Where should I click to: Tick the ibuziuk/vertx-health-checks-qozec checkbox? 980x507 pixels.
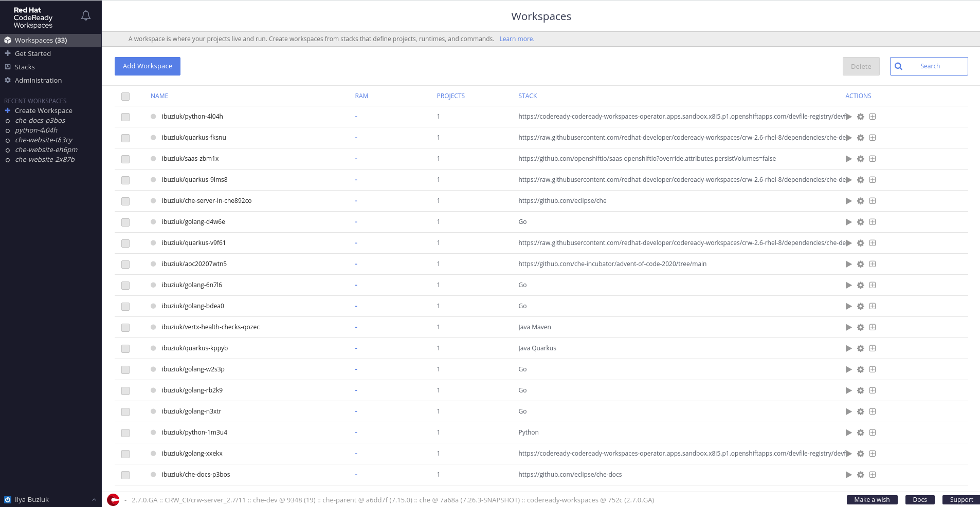pyautogui.click(x=125, y=328)
